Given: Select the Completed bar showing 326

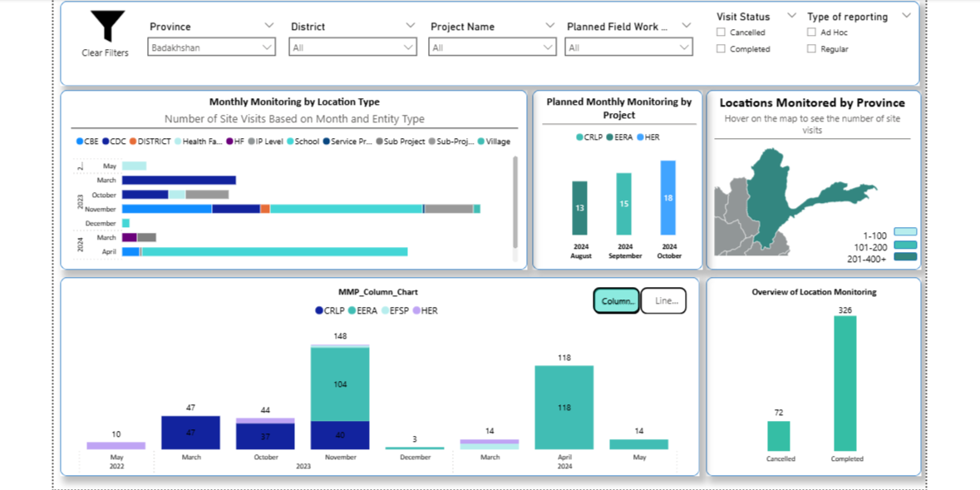Looking at the screenshot, I should pos(845,383).
